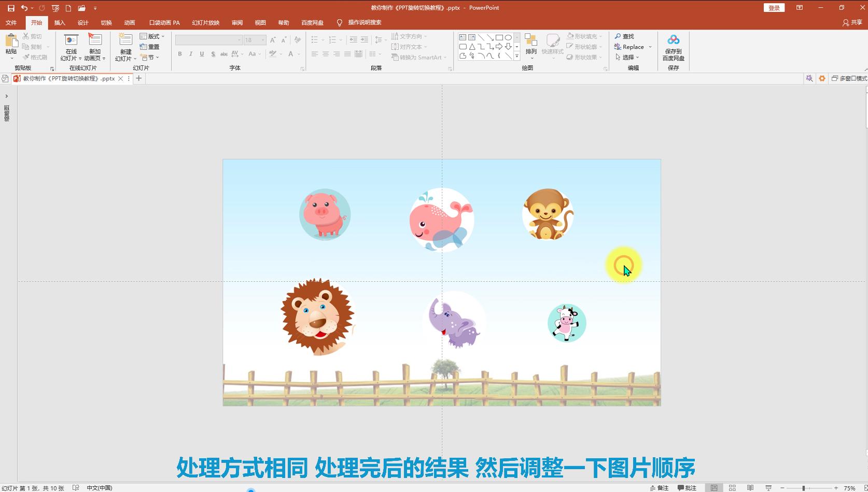The image size is (868, 492).
Task: Open the 查找 (Find) tool
Action: tap(627, 36)
